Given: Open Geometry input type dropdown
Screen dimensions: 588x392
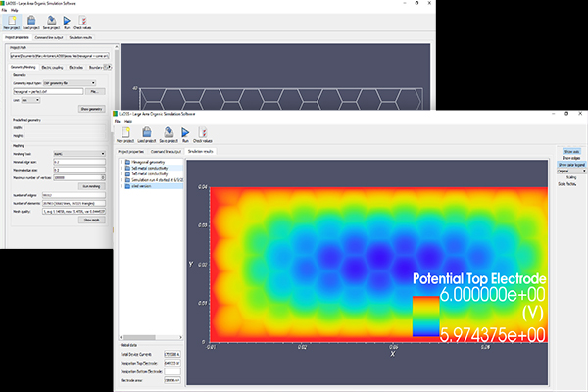Looking at the screenshot, I should (70, 83).
